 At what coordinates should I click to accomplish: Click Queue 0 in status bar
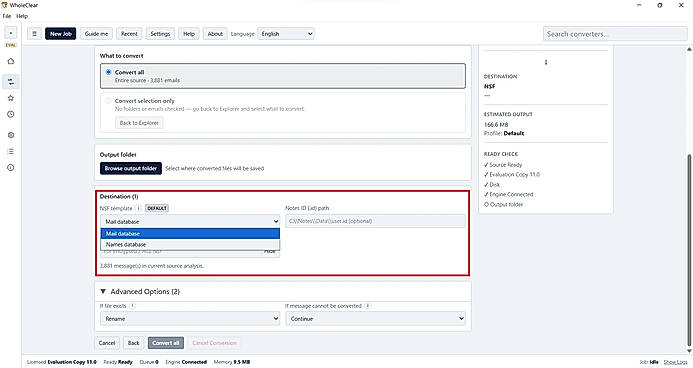point(149,362)
